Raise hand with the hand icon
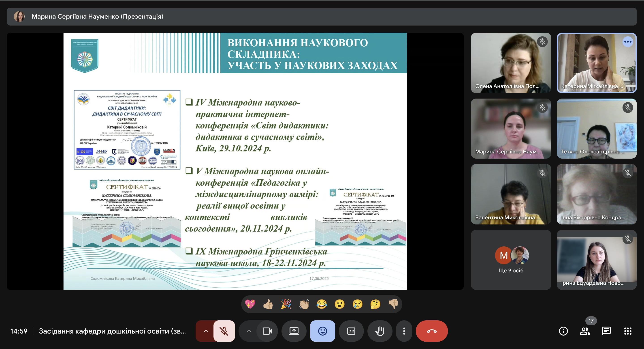 pyautogui.click(x=380, y=331)
